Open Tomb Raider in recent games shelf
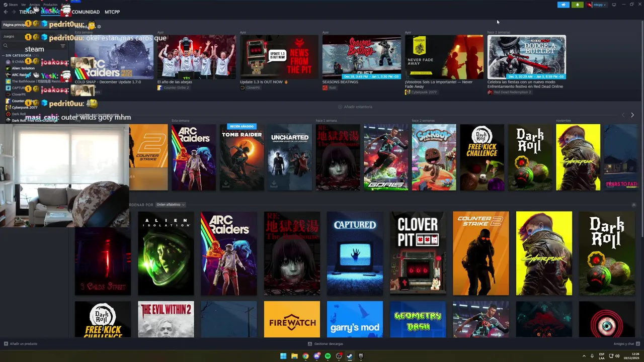This screenshot has width=644, height=362. click(242, 157)
